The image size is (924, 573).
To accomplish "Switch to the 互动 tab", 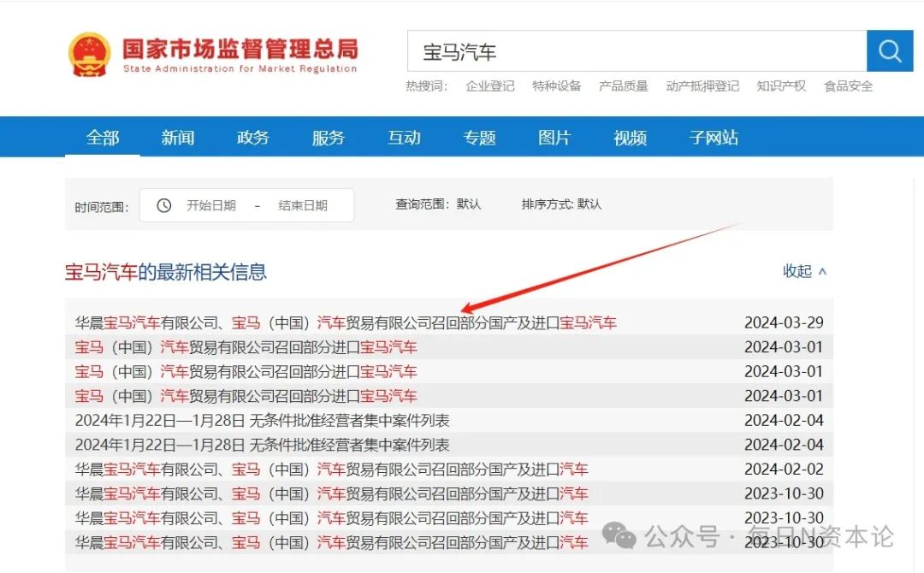I will [x=404, y=137].
